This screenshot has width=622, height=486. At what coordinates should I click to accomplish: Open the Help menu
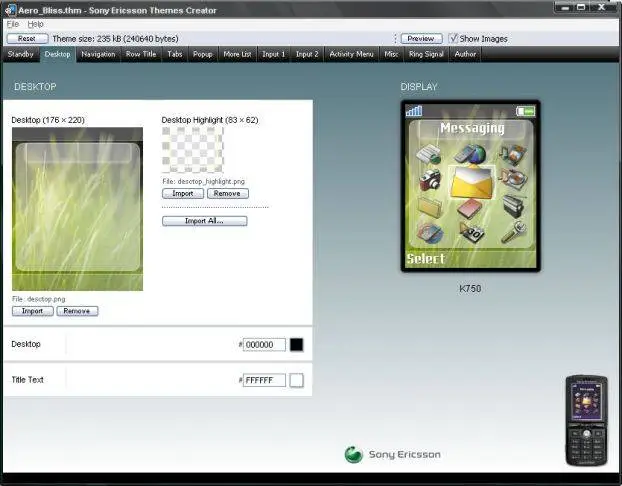[x=35, y=24]
